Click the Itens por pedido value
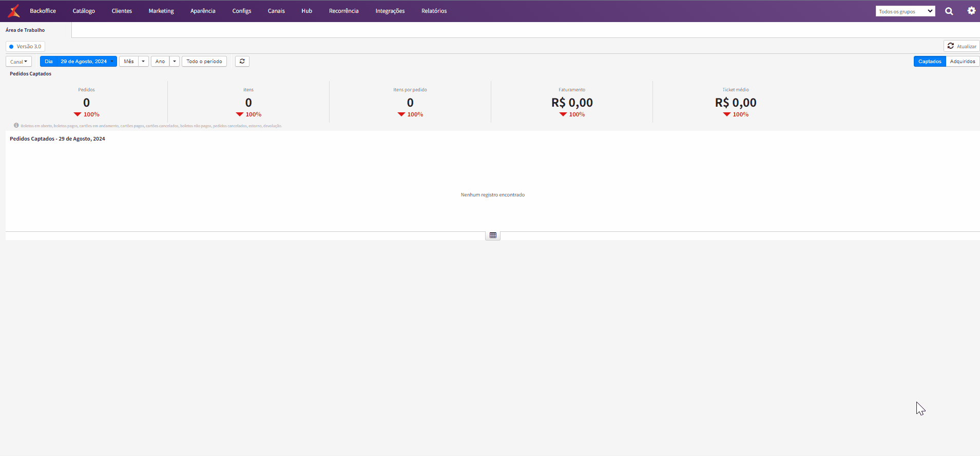Screen dimensions: 980x456 [410, 103]
